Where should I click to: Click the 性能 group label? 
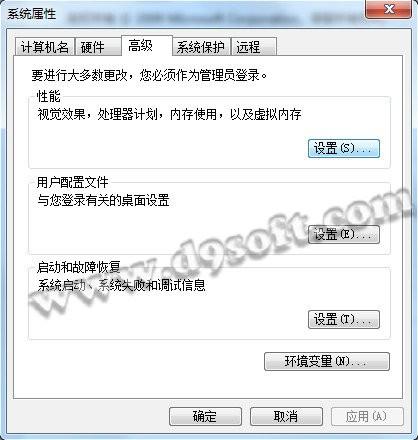tap(49, 97)
